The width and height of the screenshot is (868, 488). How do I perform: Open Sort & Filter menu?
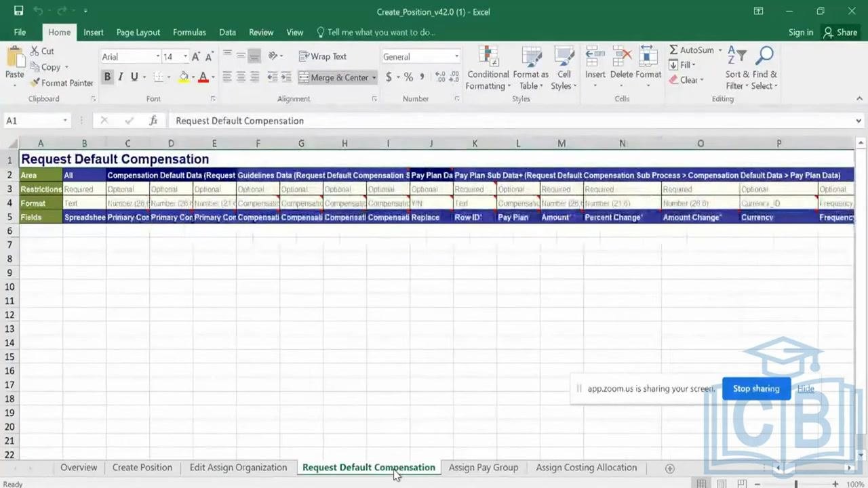click(737, 69)
